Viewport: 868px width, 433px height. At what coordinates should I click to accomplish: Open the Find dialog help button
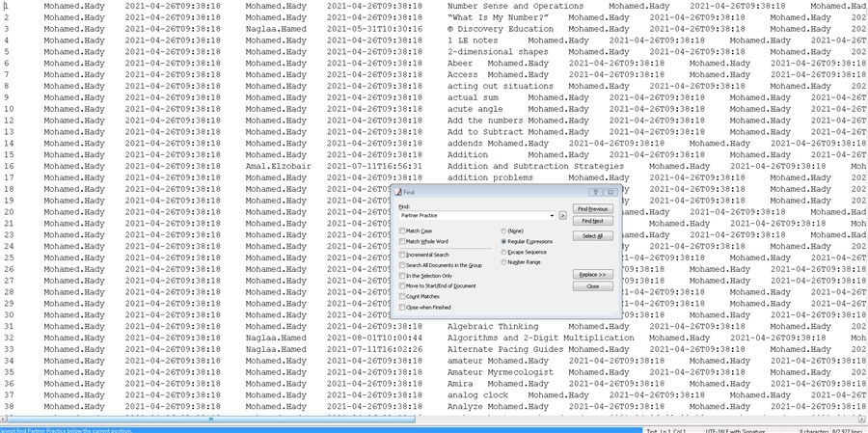596,192
